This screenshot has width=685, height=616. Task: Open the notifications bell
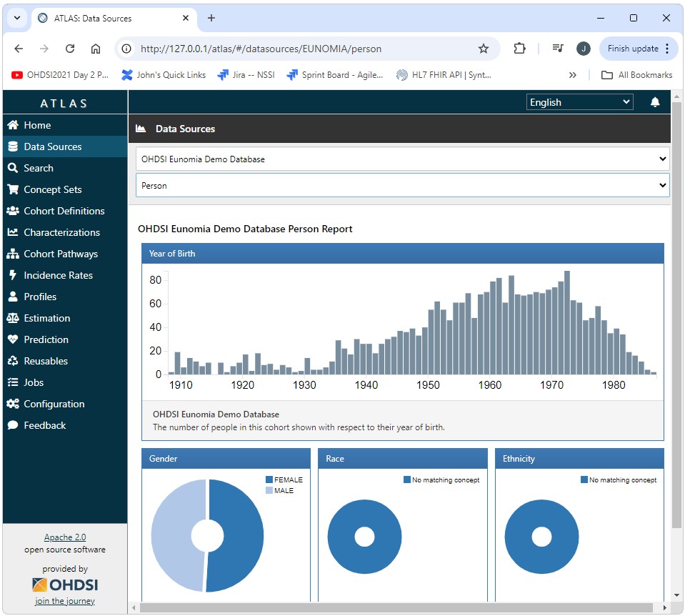tap(655, 102)
